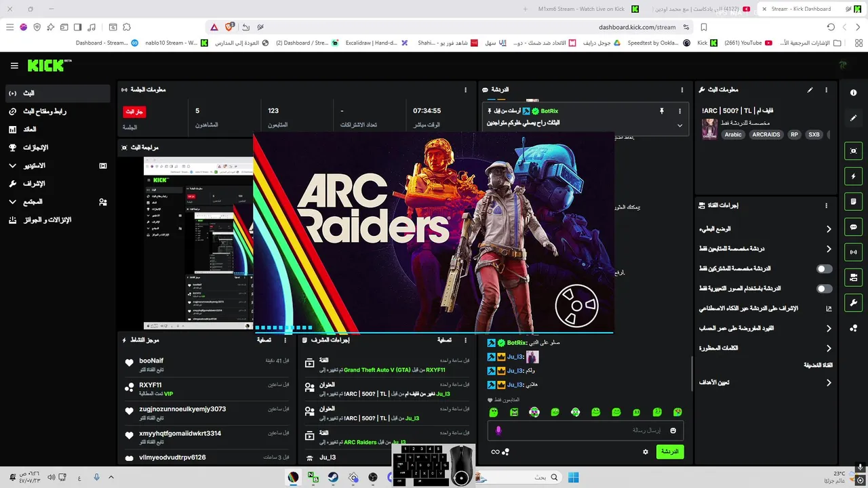The width and height of the screenshot is (868, 488).
Task: Click the browser address bar URL
Action: [637, 27]
